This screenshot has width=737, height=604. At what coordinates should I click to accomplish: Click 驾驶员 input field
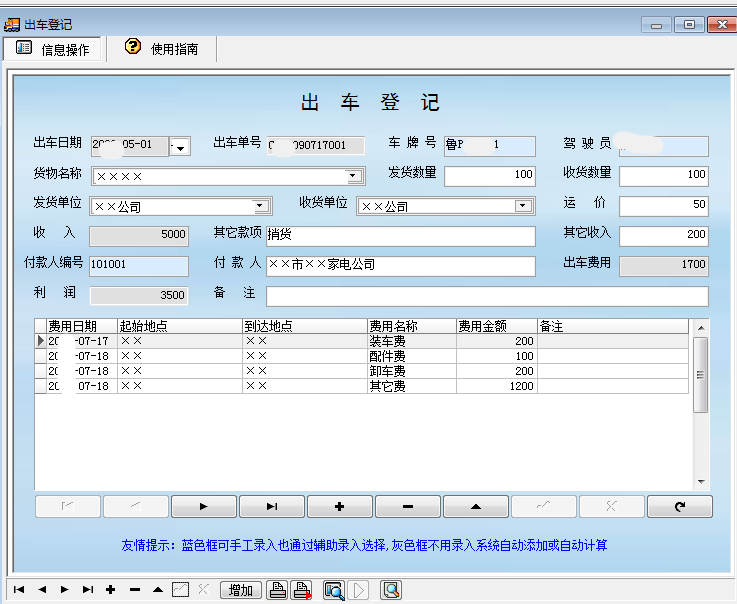(664, 146)
